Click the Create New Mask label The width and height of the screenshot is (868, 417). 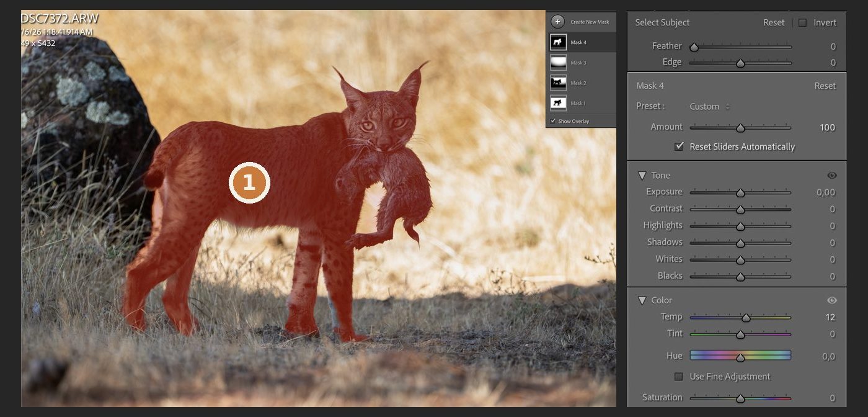[x=590, y=22]
